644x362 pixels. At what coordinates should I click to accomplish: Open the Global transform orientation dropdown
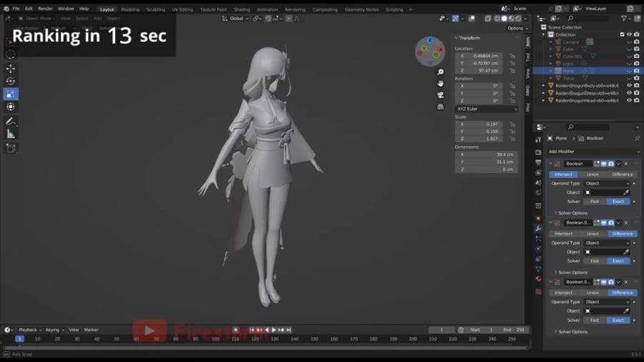tap(235, 19)
